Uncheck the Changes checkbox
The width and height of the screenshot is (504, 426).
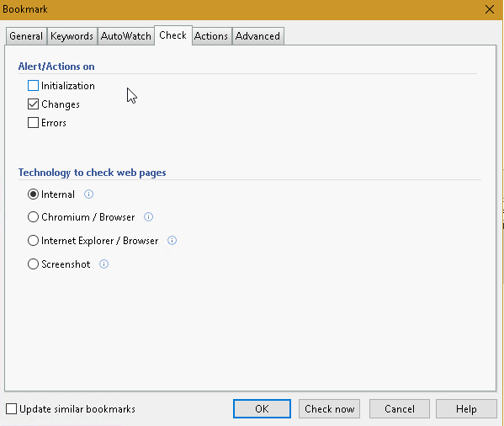[x=33, y=104]
